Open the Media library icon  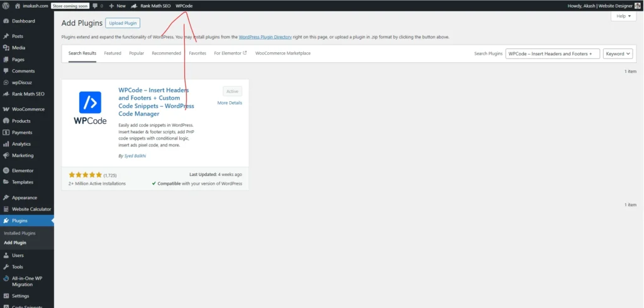[x=6, y=48]
